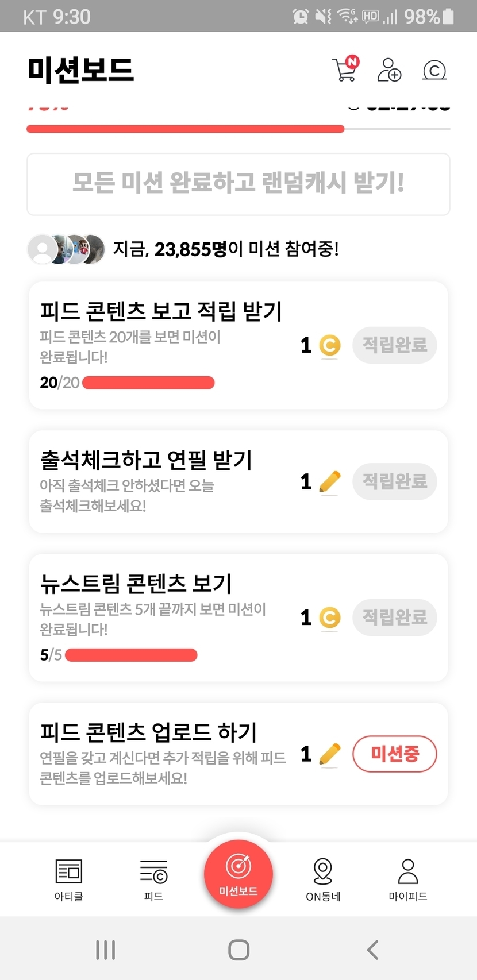The width and height of the screenshot is (477, 980).
Task: Tap the pencil icon on upload mission
Action: 329,754
